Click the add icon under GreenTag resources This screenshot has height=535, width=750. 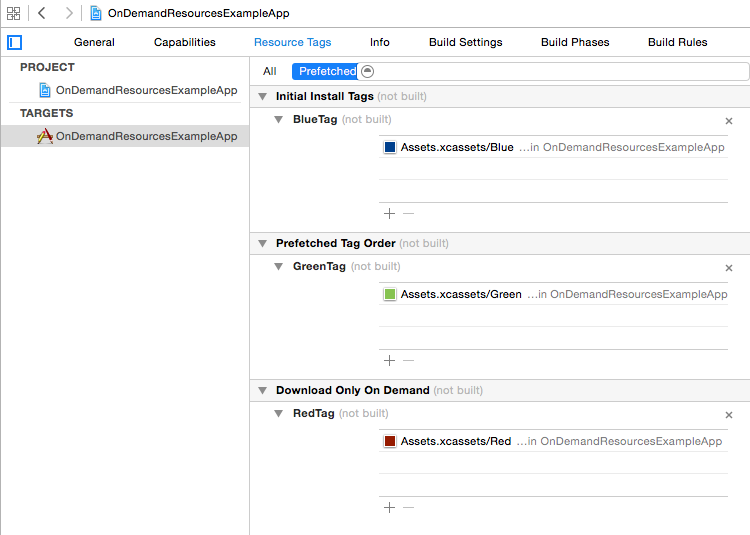pos(389,360)
